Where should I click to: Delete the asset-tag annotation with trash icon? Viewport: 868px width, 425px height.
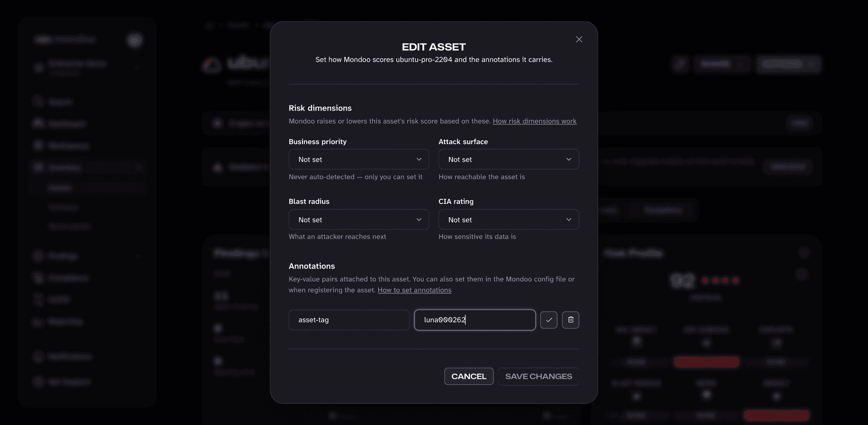(x=570, y=320)
